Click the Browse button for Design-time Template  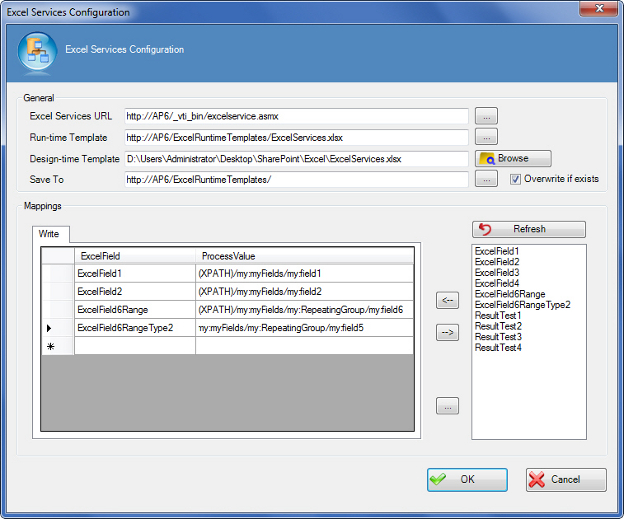513,158
